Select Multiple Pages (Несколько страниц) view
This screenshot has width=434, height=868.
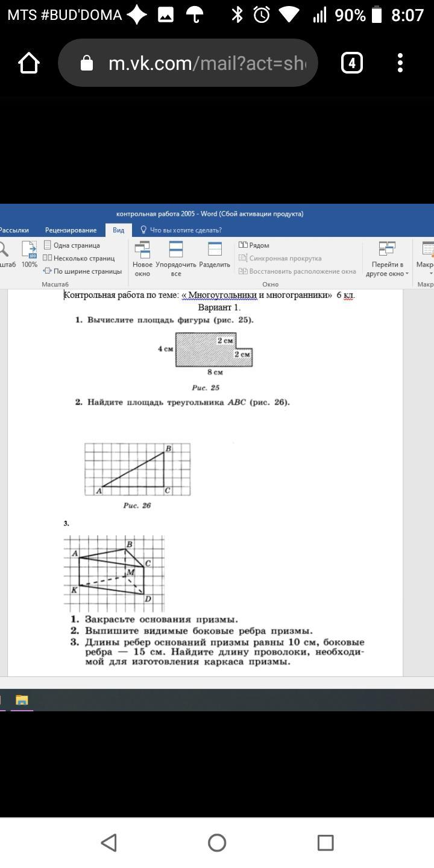[78, 258]
